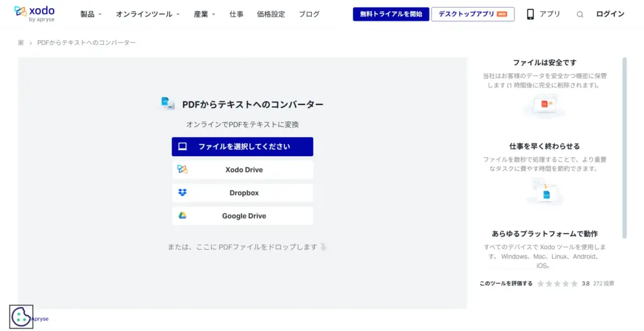
Task: Click the デスクトップアプリ button
Action: pyautogui.click(x=472, y=14)
